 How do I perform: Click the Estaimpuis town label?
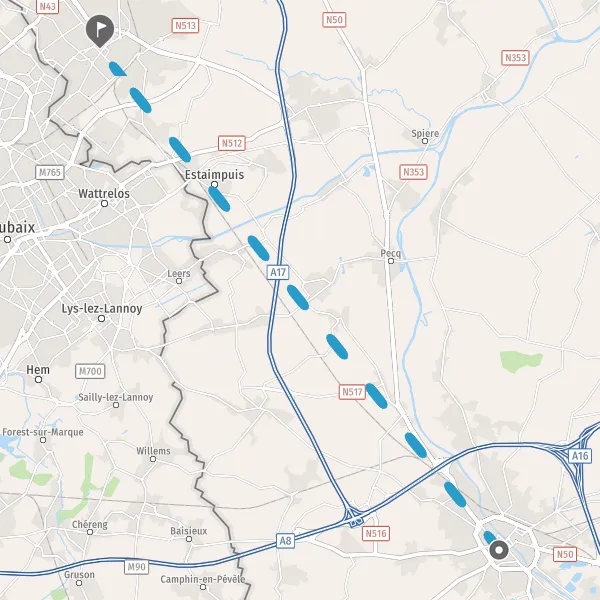coord(214,175)
